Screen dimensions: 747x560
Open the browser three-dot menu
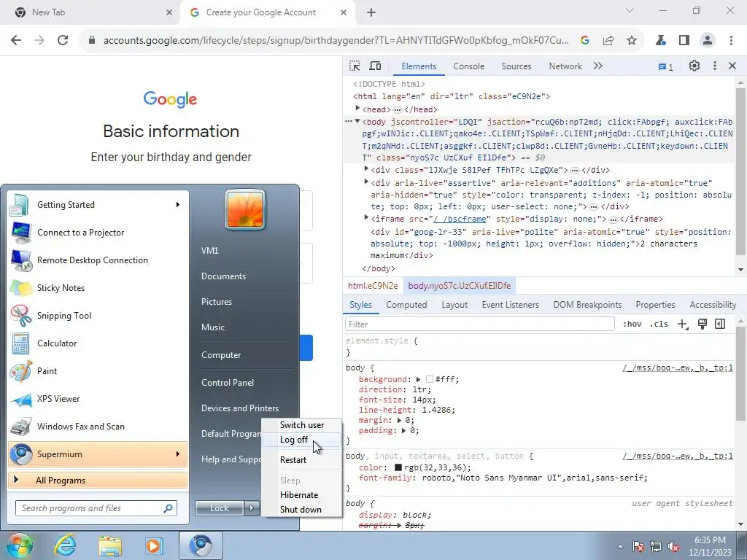(731, 41)
